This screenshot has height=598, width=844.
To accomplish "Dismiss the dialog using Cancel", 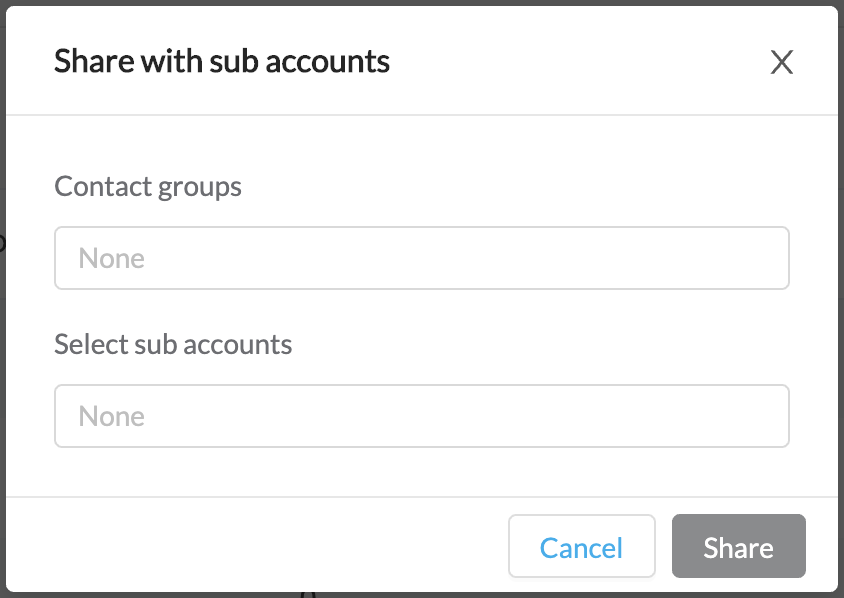I will coord(581,547).
